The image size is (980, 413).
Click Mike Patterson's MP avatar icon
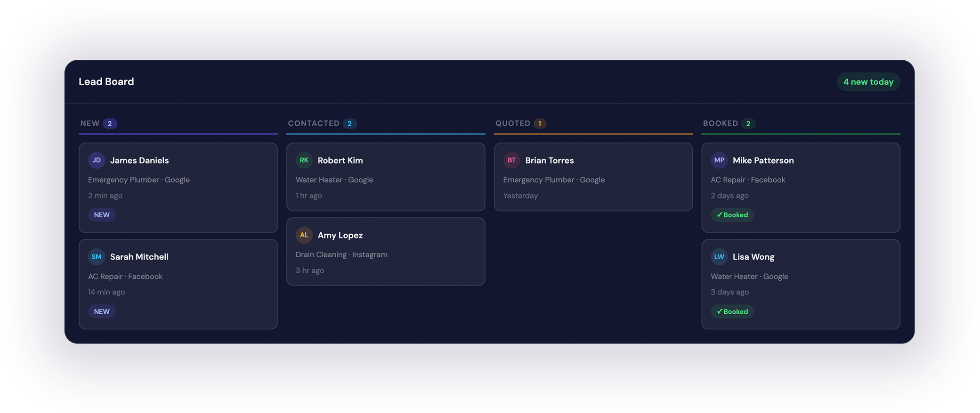tap(719, 160)
